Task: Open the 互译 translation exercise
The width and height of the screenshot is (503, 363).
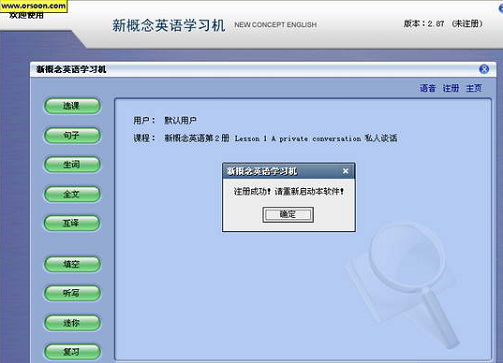Action: 72,223
